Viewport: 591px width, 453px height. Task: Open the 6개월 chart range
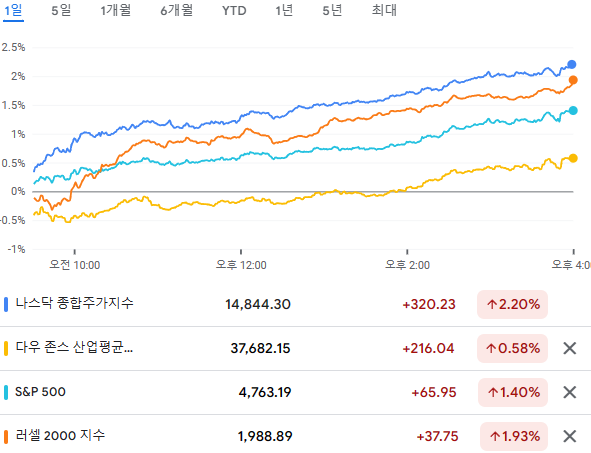click(176, 10)
